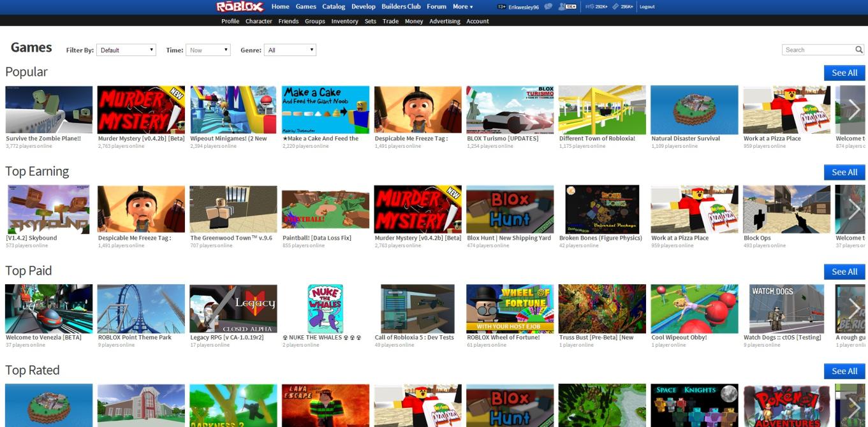This screenshot has width=868, height=427.
Task: Go to Home in the navigation bar
Action: pyautogui.click(x=280, y=6)
